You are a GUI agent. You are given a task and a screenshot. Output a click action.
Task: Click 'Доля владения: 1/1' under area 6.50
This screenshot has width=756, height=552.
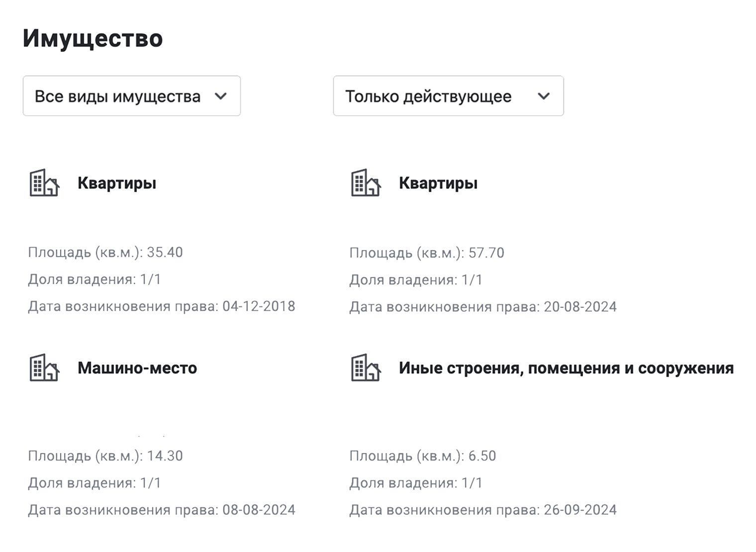tap(416, 483)
